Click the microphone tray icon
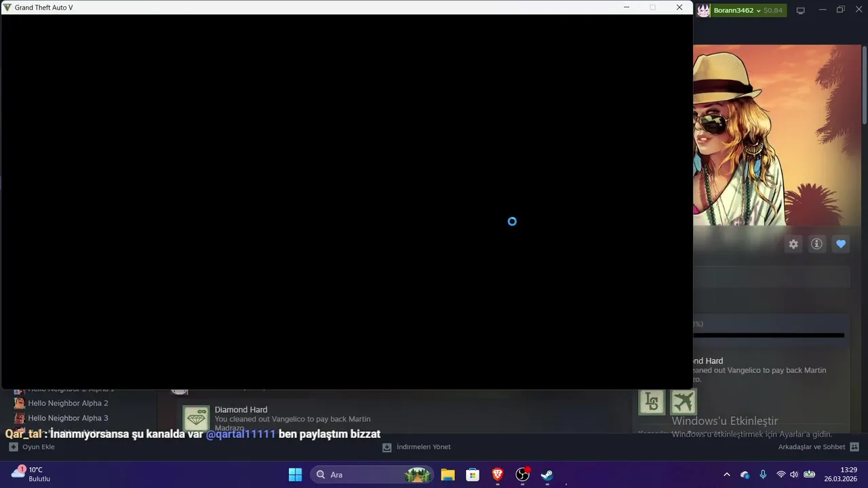868x488 pixels. coord(763,474)
